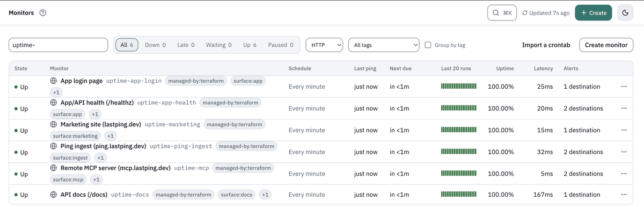Click the surface:docs tag
Viewport: 644px width, 207px height.
tap(237, 195)
